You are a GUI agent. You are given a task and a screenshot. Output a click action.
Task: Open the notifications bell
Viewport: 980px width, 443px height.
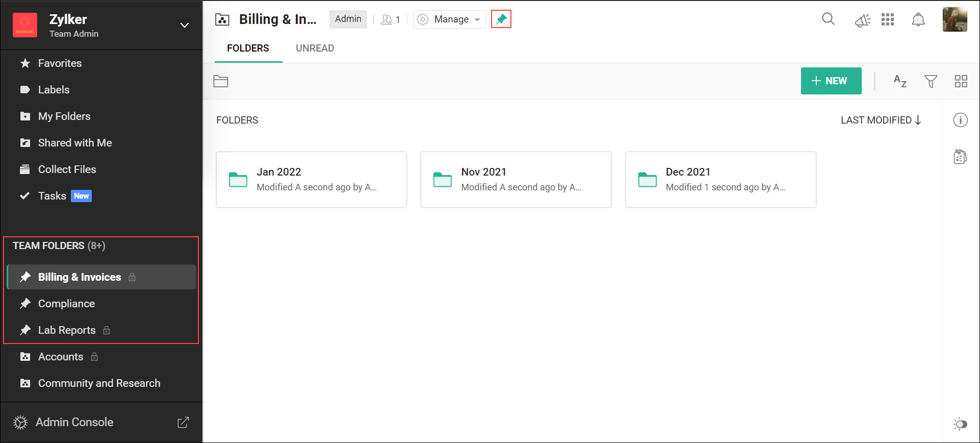pyautogui.click(x=918, y=20)
